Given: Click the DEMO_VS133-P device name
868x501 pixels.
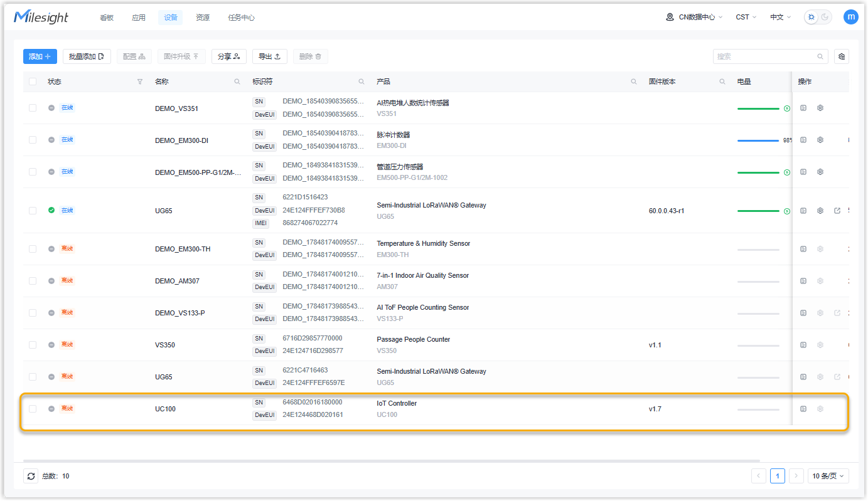Looking at the screenshot, I should 179,313.
